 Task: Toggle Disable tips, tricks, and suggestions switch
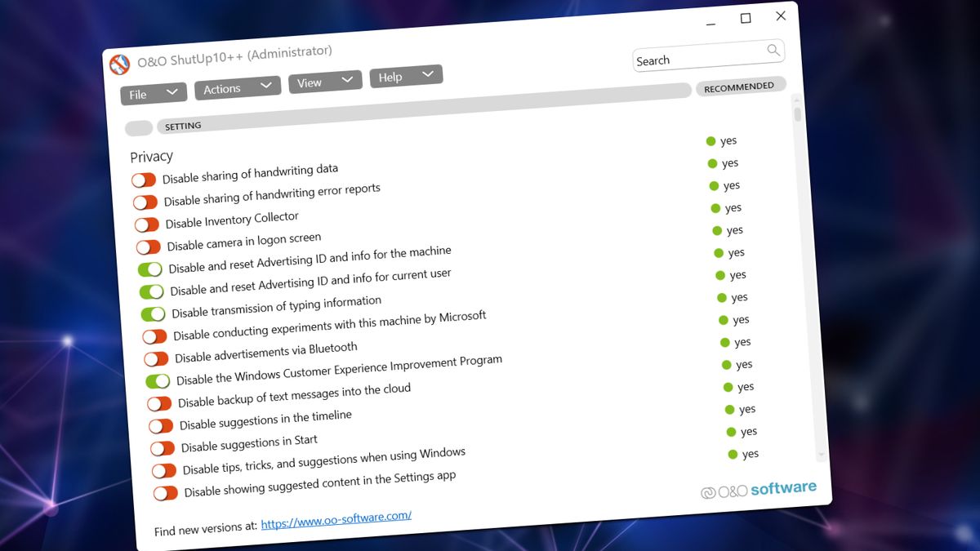coord(164,471)
